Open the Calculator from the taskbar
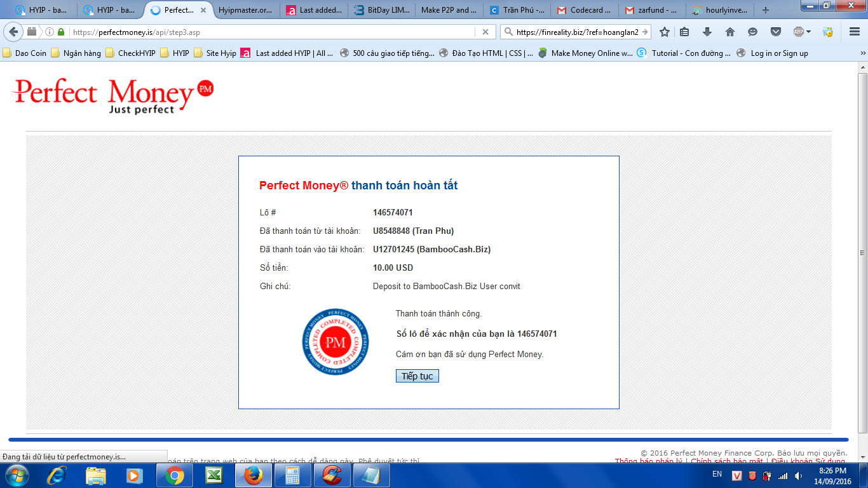 [292, 475]
